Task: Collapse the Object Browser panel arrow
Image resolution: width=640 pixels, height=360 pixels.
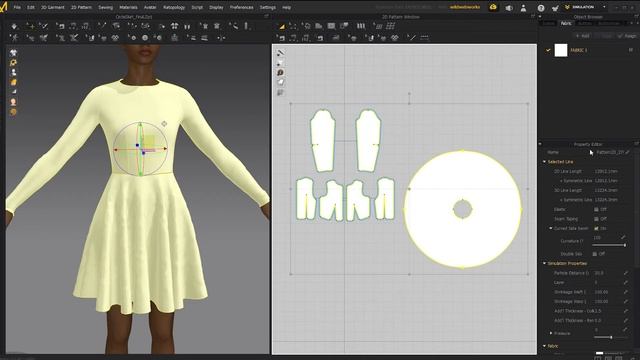Action: pyautogui.click(x=540, y=17)
